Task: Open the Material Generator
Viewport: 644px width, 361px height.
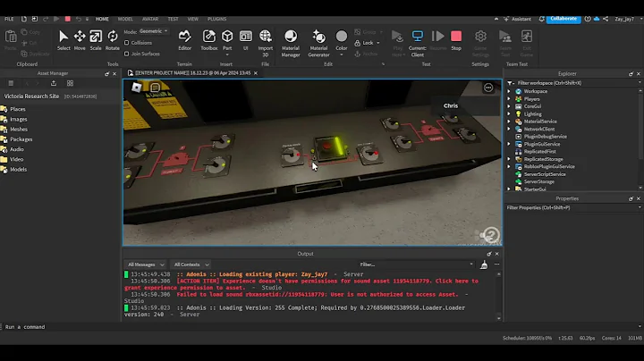Action: (x=318, y=43)
